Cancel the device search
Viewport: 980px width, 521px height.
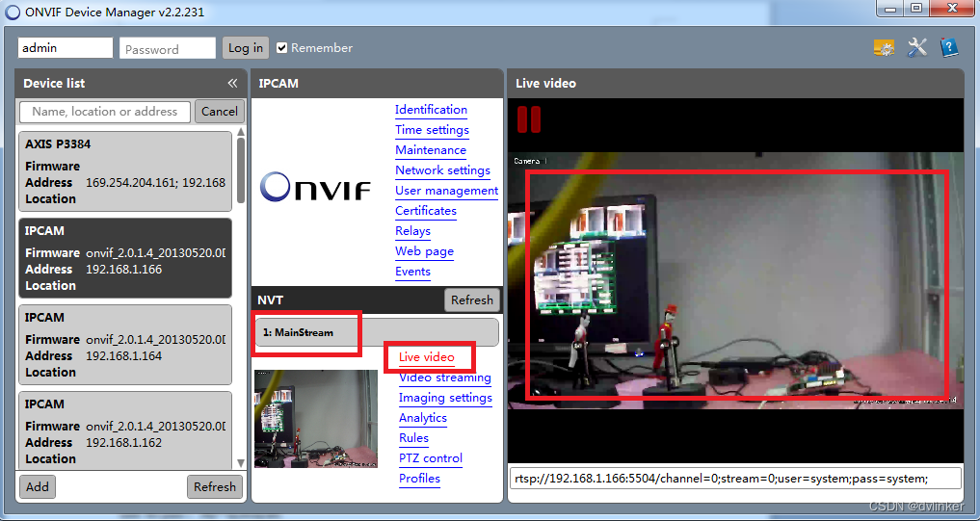click(x=220, y=112)
